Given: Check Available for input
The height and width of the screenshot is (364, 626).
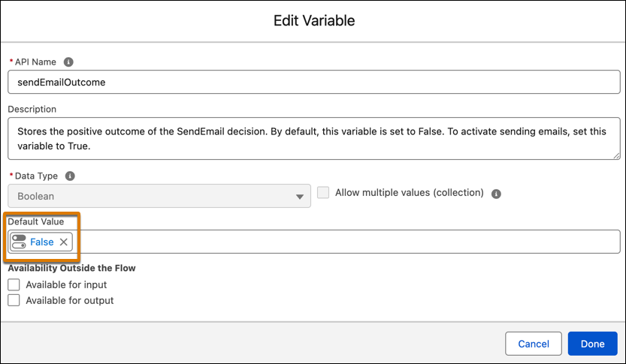Looking at the screenshot, I should coord(14,284).
